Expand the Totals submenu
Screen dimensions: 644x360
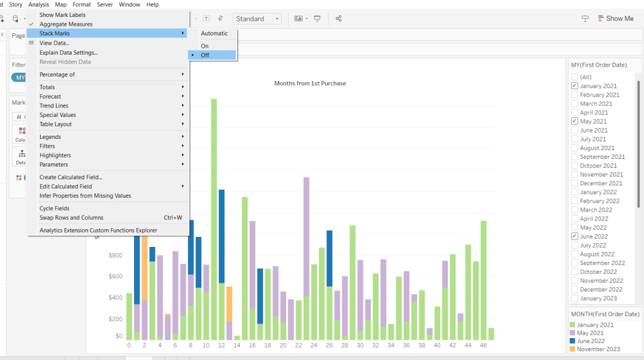pyautogui.click(x=107, y=87)
